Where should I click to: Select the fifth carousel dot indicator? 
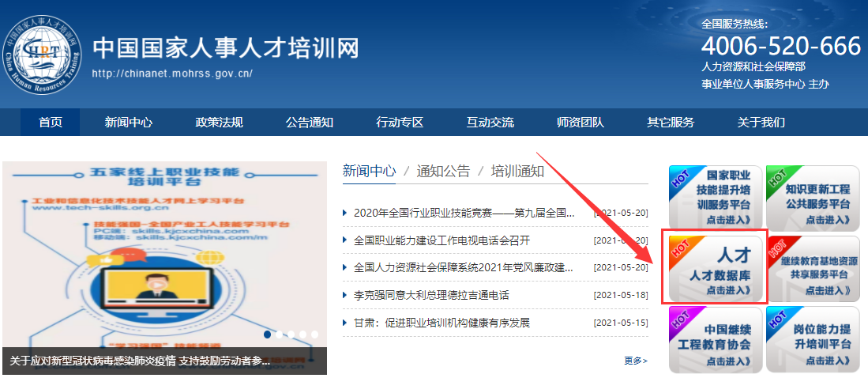pos(314,335)
